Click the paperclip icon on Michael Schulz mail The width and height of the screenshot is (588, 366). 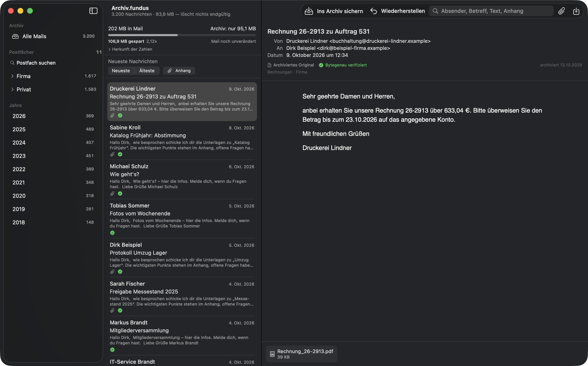(x=112, y=194)
